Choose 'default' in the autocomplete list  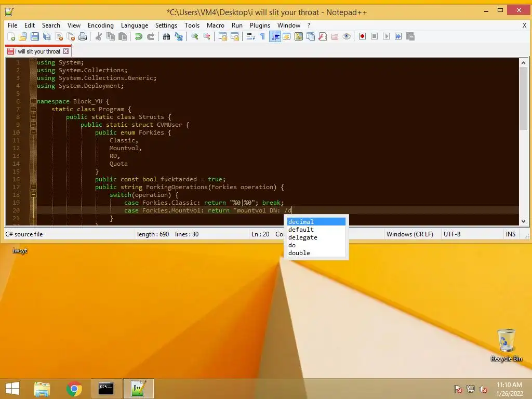(316, 229)
